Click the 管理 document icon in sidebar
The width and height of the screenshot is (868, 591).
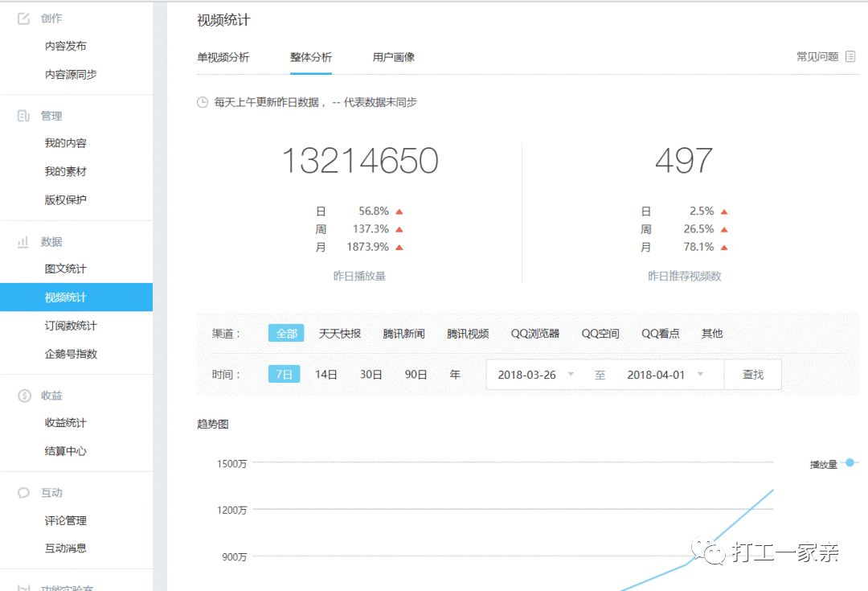click(x=24, y=115)
